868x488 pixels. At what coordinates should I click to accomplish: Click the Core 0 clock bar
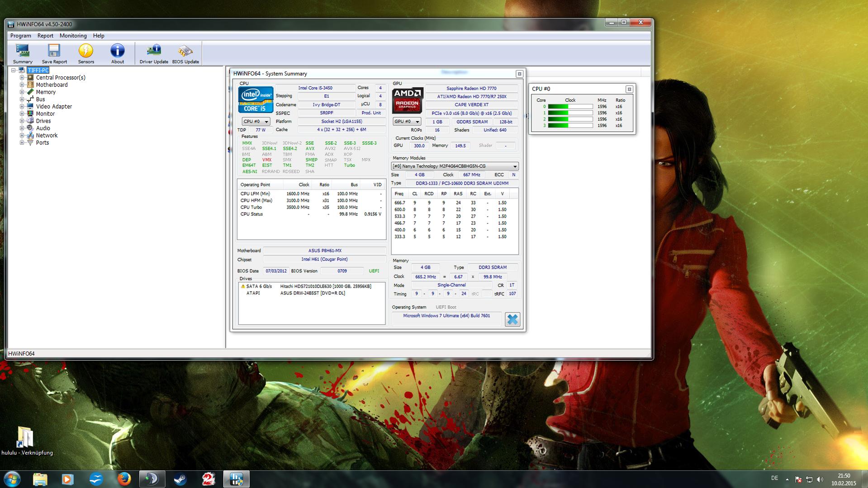pyautogui.click(x=570, y=107)
